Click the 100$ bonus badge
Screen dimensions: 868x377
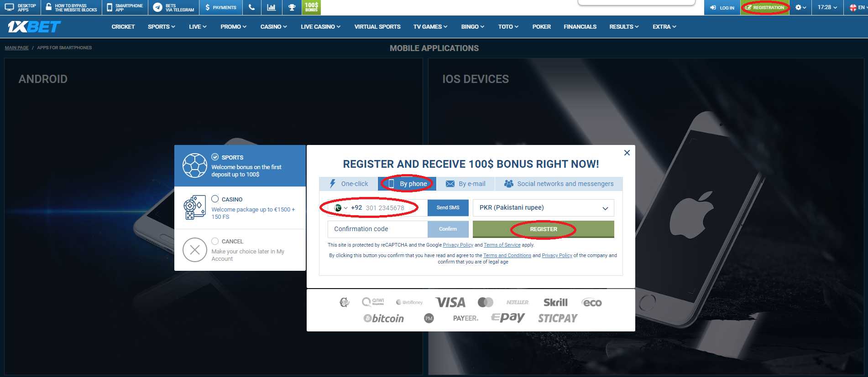[311, 7]
